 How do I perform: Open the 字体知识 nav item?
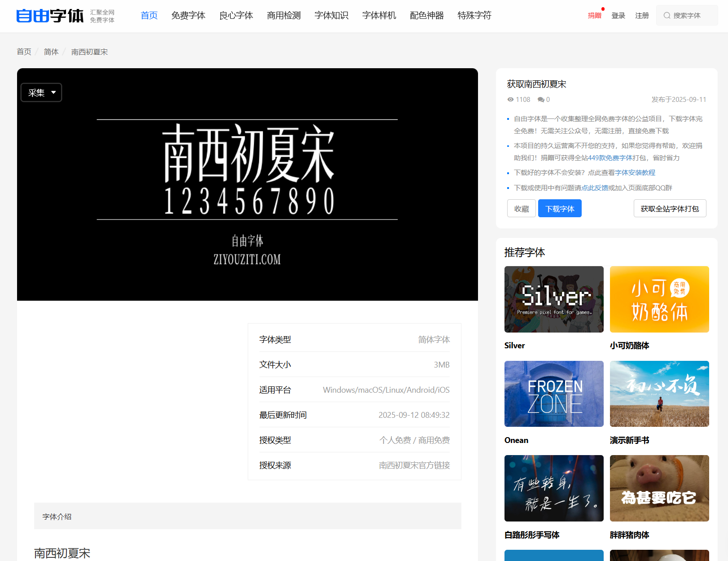tap(331, 16)
